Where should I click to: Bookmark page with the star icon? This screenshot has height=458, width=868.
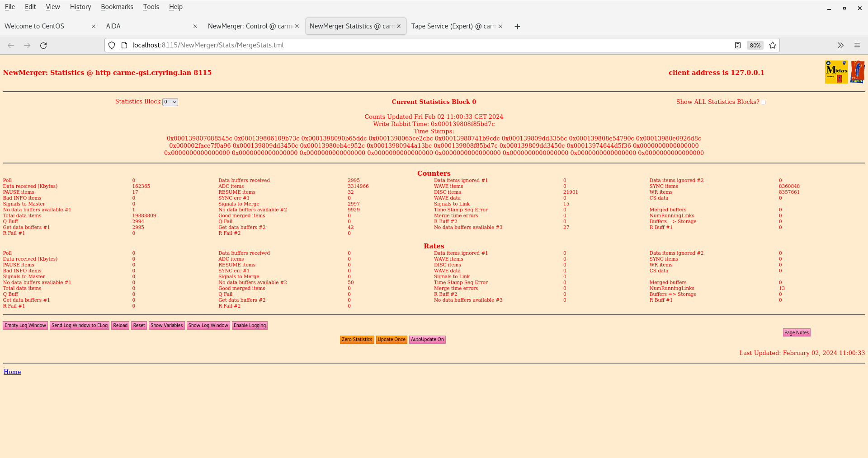click(x=773, y=45)
